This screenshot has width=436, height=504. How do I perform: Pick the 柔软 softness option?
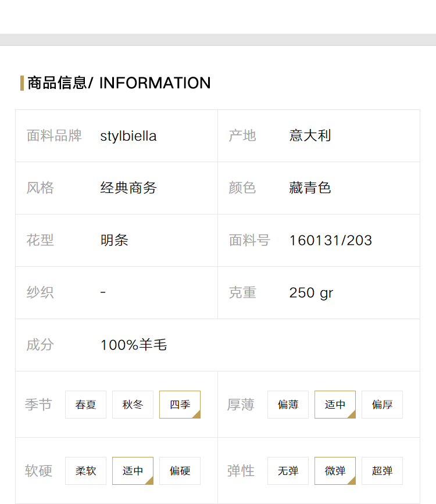pos(85,471)
